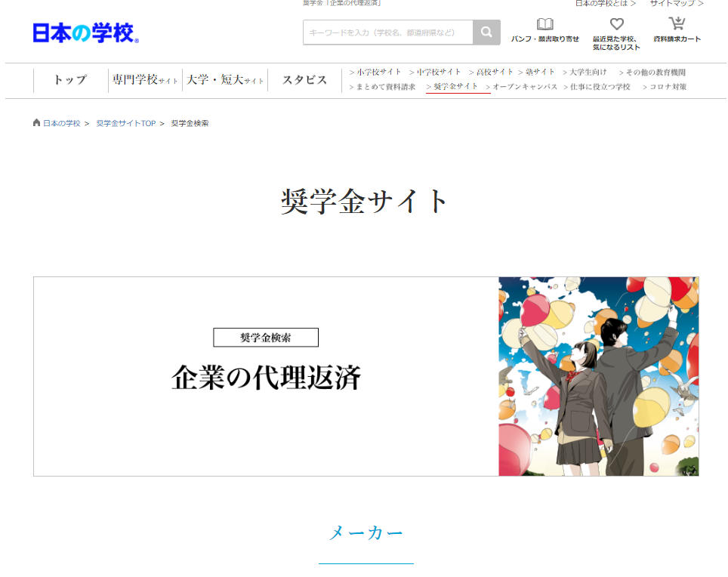Click 日本の学校 breadcrumb link
This screenshot has width=728, height=577.
click(x=62, y=123)
